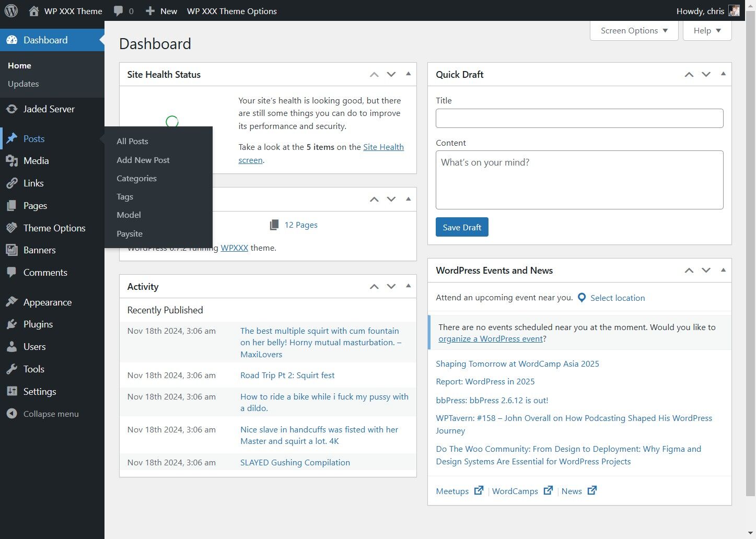Click the user avatar next to Howdy, chris

[x=734, y=11]
